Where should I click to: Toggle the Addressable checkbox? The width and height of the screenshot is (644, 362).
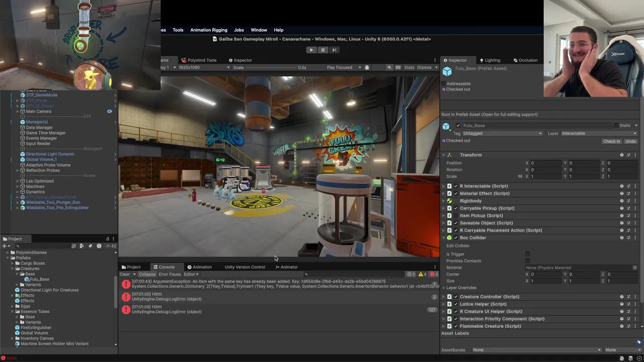[x=443, y=84]
